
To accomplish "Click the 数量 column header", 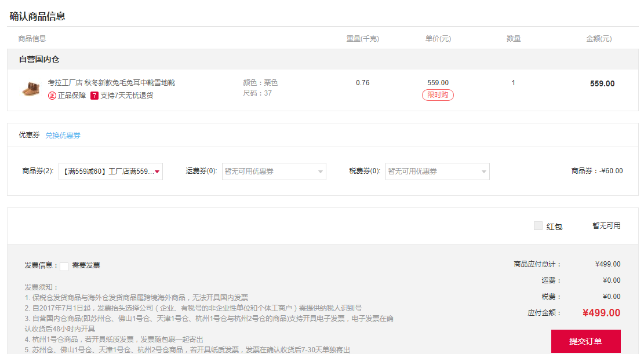I will [x=514, y=39].
